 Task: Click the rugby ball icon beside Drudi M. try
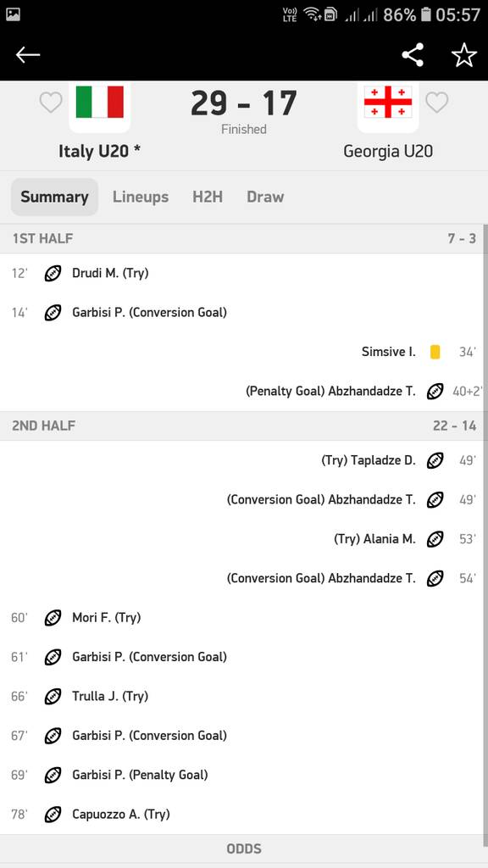point(53,273)
